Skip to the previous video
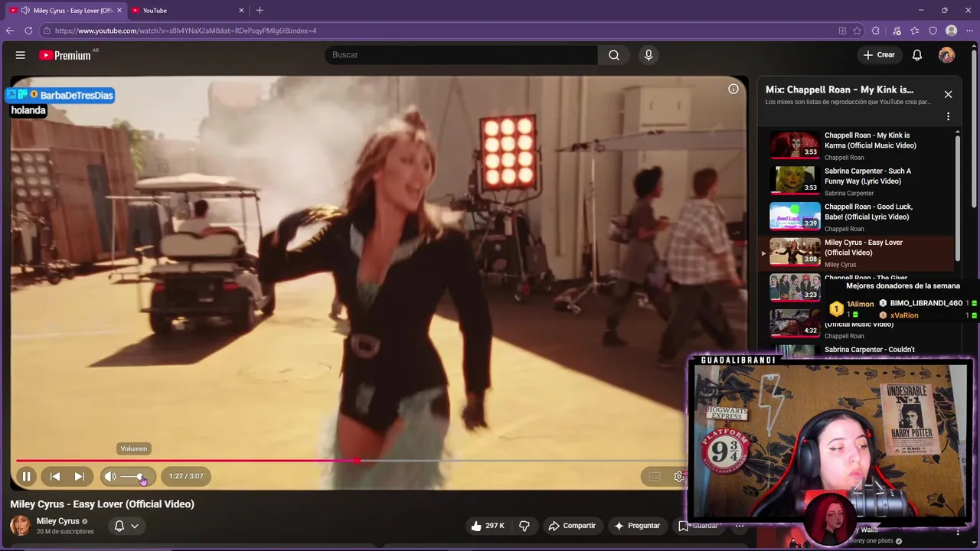Viewport: 980px width, 551px height. coord(55,476)
